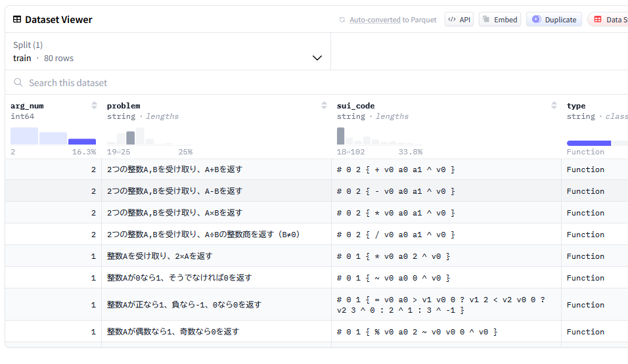Click the Dataset Viewer table icon

[x=17, y=19]
